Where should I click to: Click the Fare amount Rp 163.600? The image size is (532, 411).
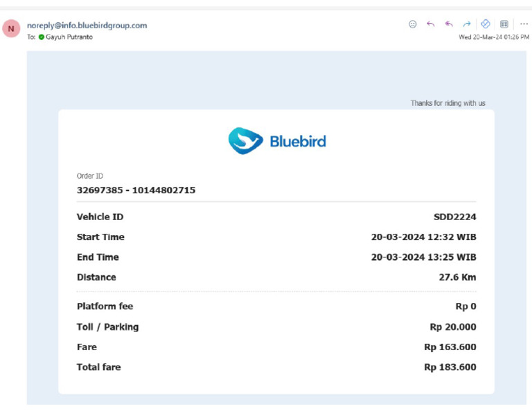450,347
